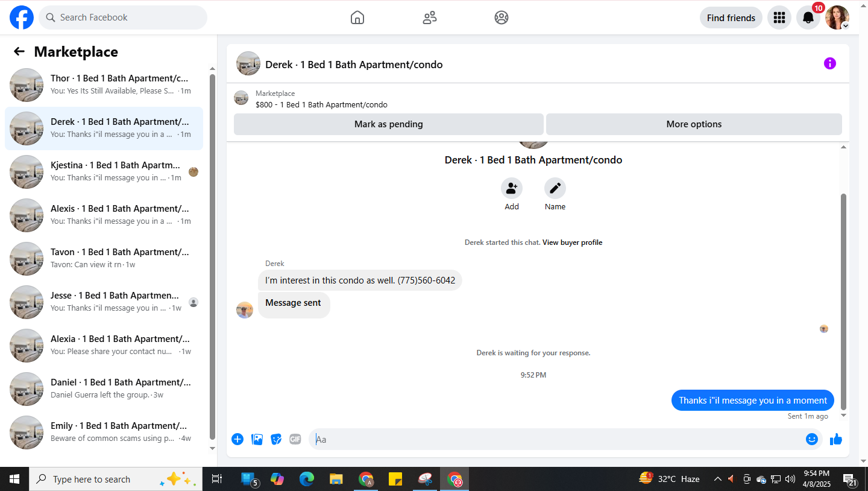Open the apps grid menu icon
The image size is (868, 491).
[779, 17]
